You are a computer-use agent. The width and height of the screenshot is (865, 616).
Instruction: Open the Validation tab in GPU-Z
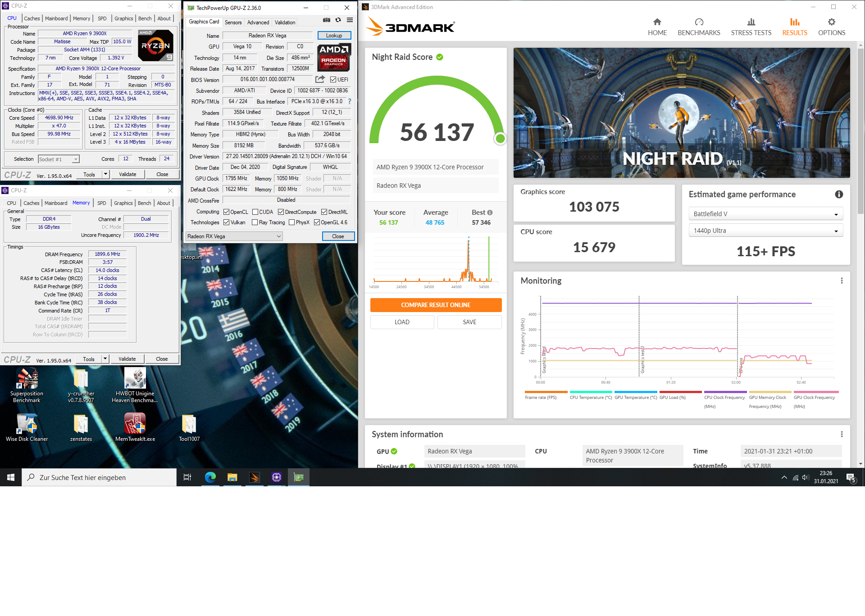285,23
